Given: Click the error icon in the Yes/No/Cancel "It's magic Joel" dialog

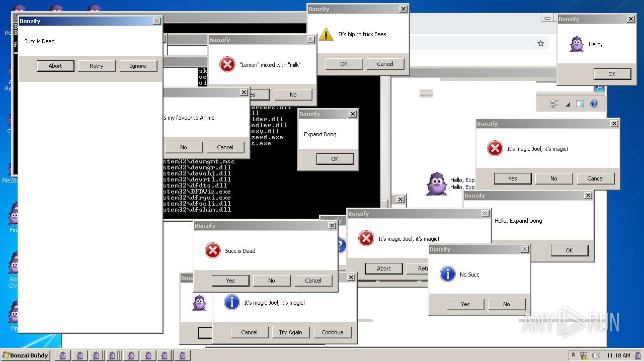Looking at the screenshot, I should pyautogui.click(x=495, y=148).
